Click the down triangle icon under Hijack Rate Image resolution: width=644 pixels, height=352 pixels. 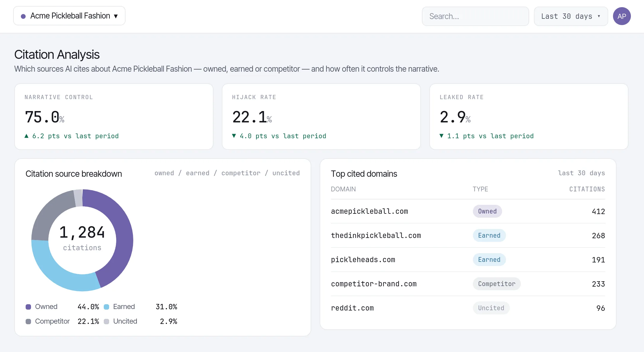tap(234, 136)
